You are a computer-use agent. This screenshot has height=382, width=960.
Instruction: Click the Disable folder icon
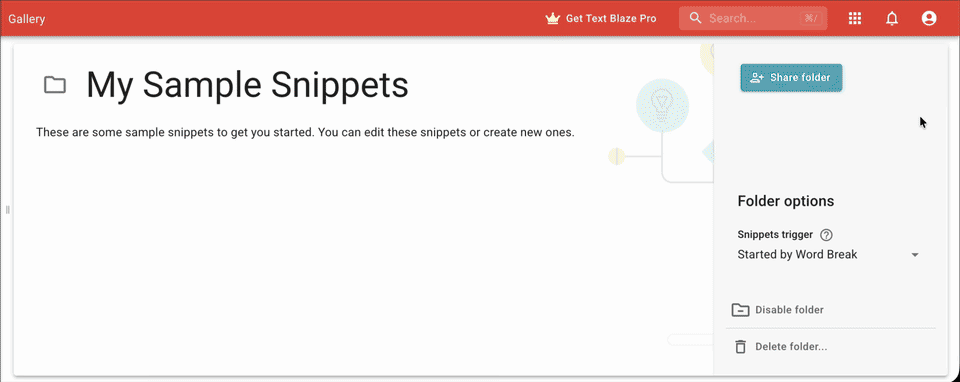click(740, 310)
